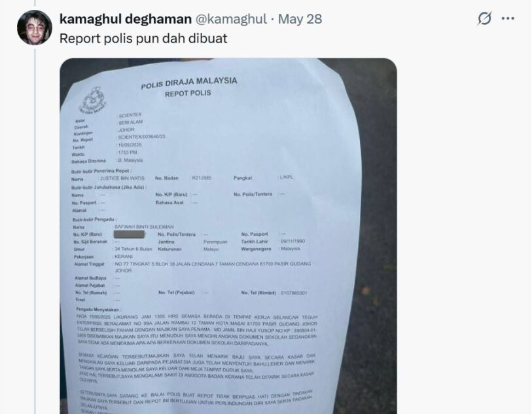Click the Butir-butir Jurubahasa label in photo

(109, 187)
